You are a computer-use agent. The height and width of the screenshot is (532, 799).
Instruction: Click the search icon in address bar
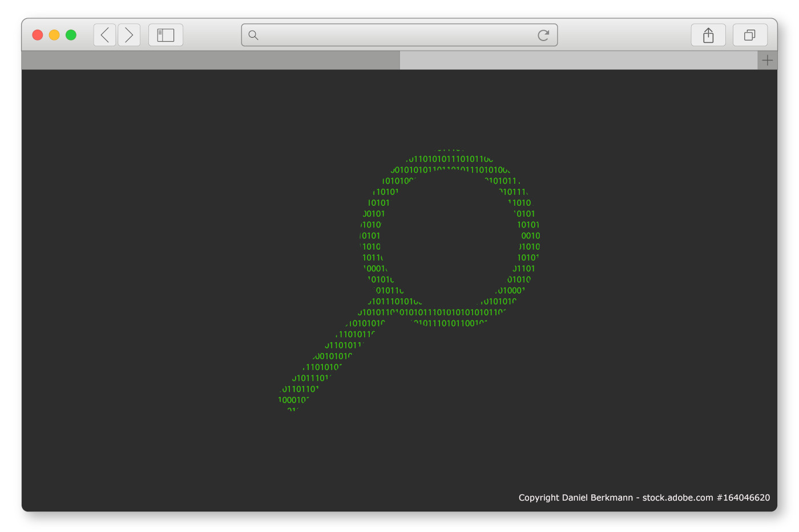point(253,35)
